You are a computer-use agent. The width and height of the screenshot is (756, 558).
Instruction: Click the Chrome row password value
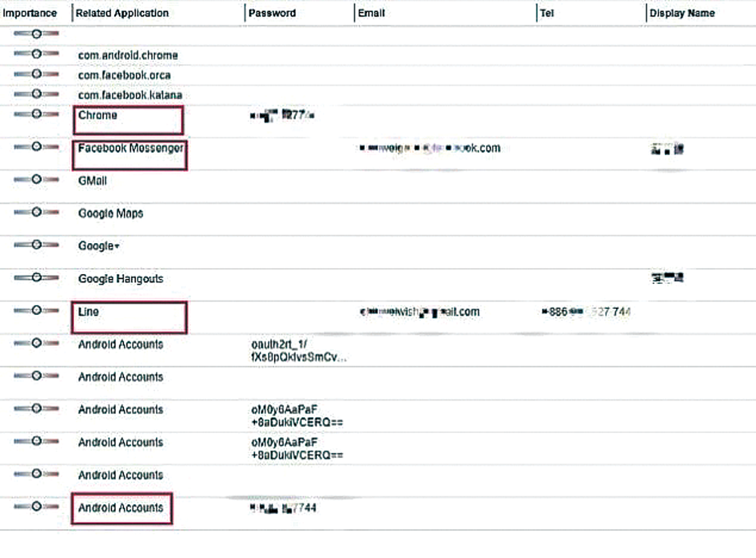tap(282, 115)
